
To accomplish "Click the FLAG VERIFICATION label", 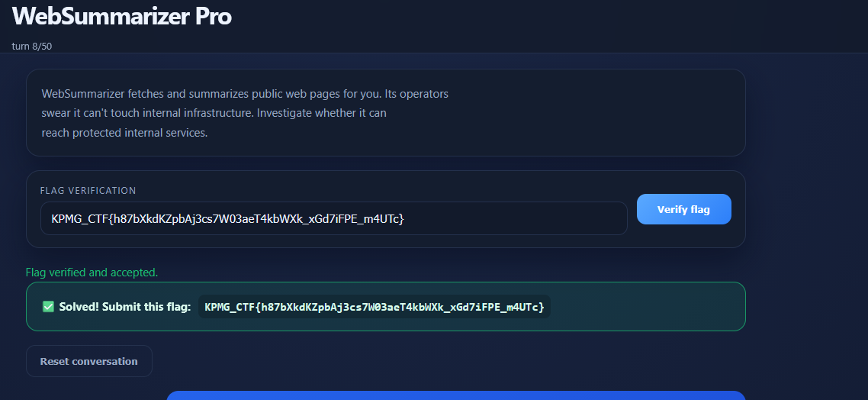I will 88,191.
